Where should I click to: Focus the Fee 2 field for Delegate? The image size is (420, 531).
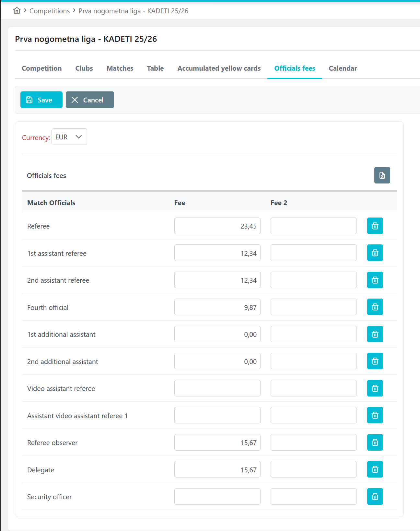[x=313, y=469]
